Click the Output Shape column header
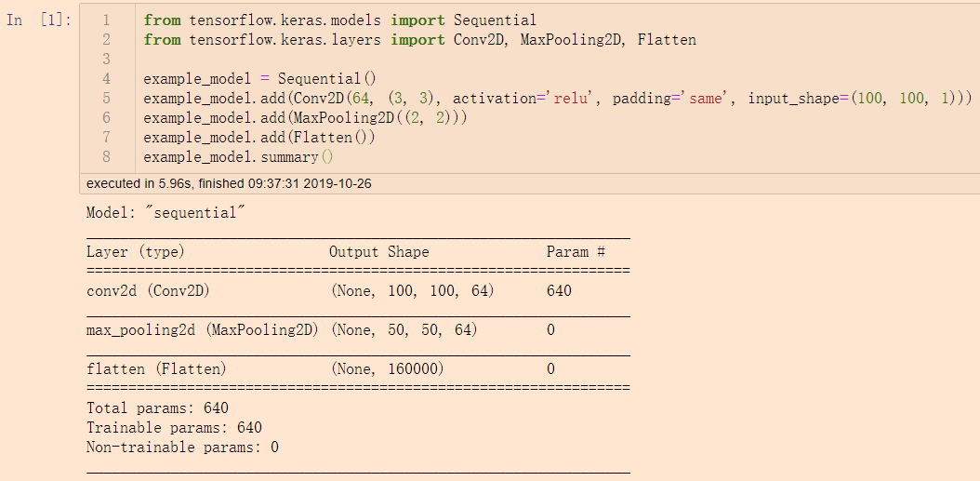This screenshot has width=980, height=481. pyautogui.click(x=379, y=252)
